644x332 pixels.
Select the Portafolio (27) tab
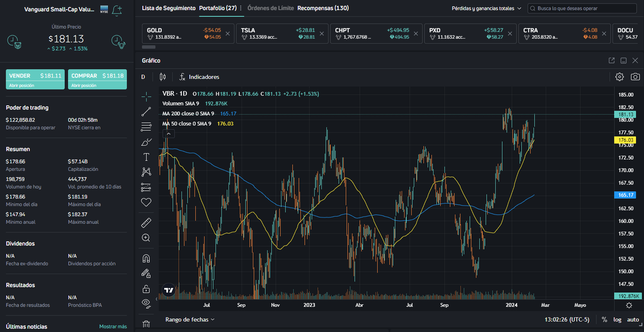218,8
